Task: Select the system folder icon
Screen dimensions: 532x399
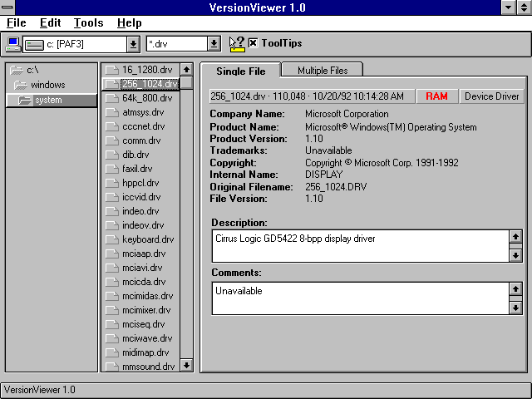Action: pos(25,100)
